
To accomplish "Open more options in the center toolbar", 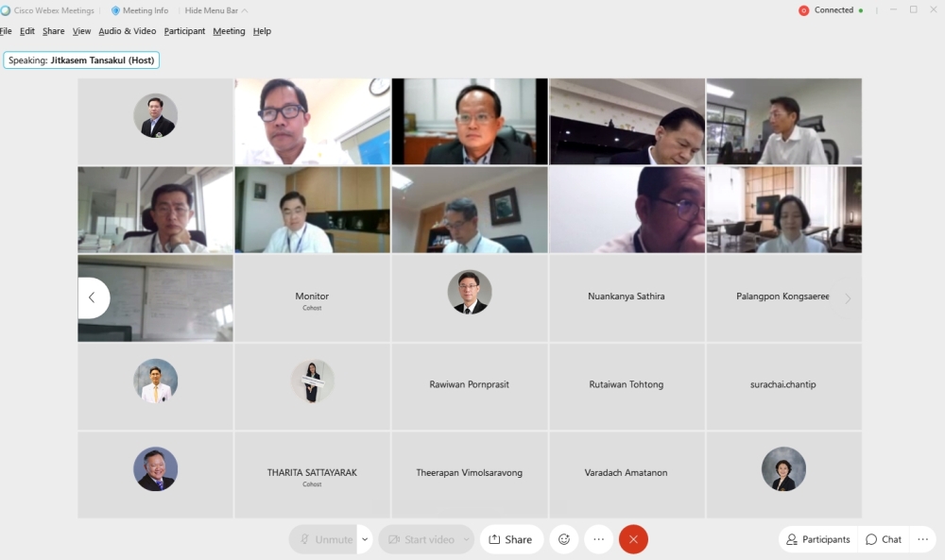I will (x=598, y=539).
